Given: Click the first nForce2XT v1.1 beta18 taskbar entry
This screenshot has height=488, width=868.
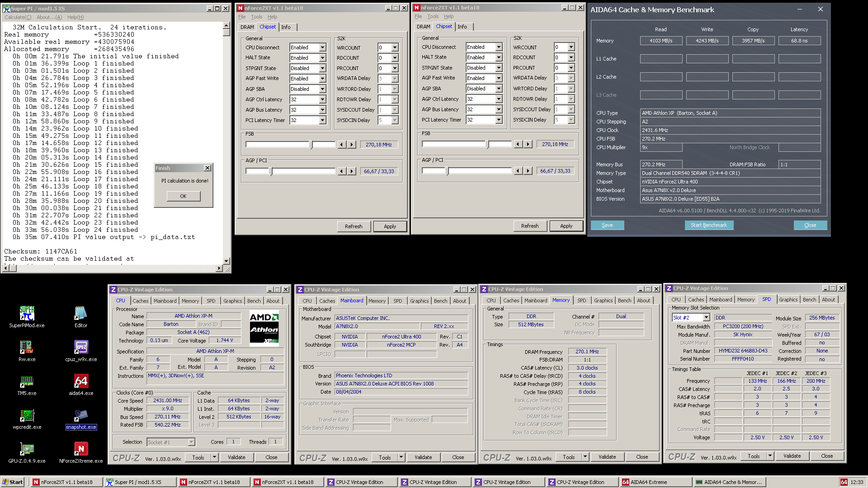Looking at the screenshot, I should (67, 482).
